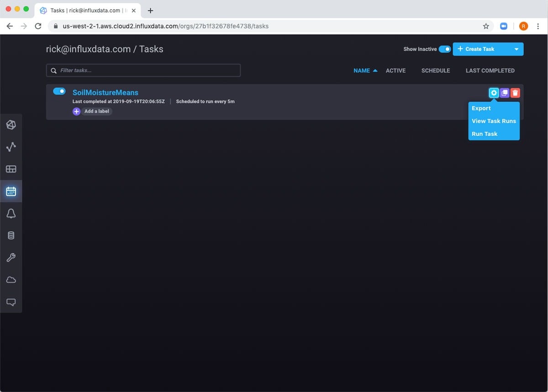This screenshot has width=548, height=392.
Task: Select Run Task from the menu
Action: coord(485,134)
